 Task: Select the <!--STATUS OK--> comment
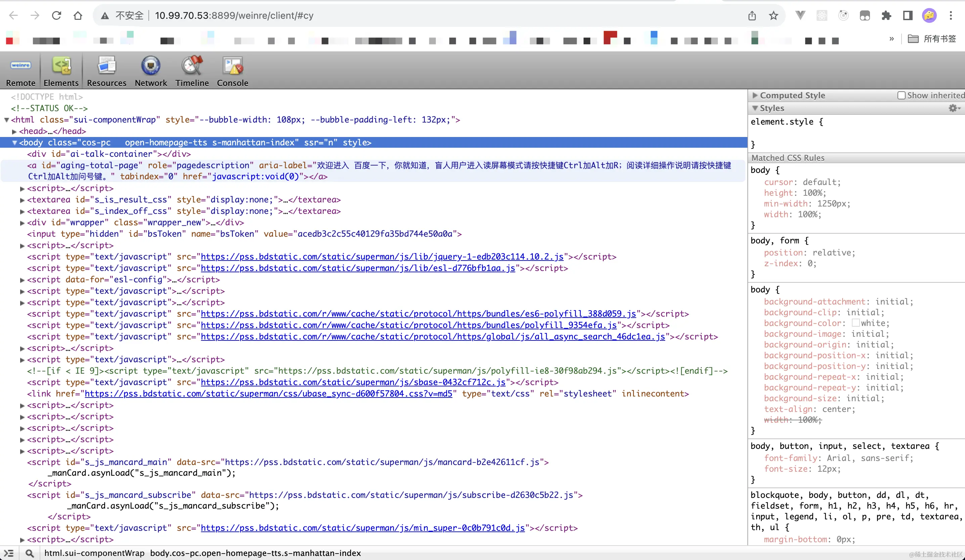click(49, 108)
